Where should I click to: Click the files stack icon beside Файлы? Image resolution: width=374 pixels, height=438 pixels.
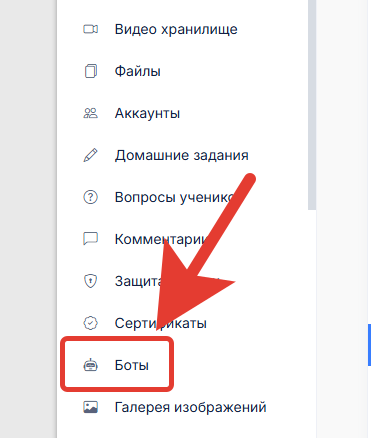click(90, 71)
